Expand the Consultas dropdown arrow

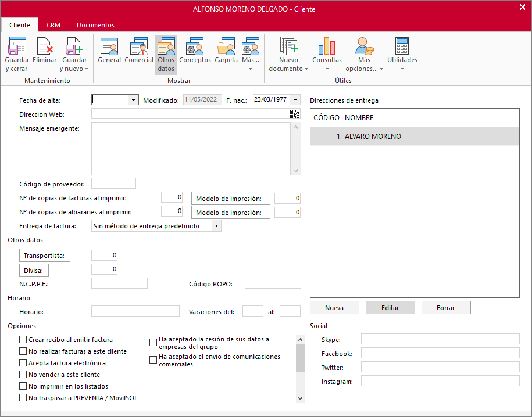click(327, 69)
